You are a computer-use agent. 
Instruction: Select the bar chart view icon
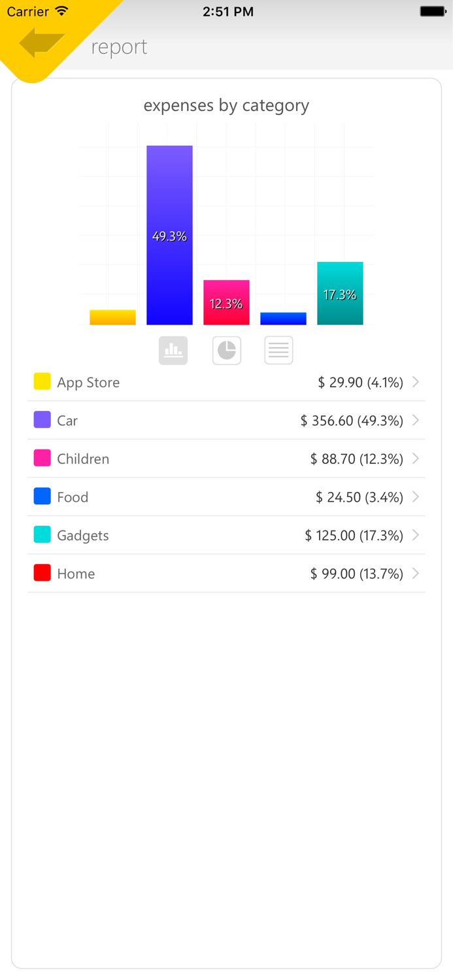click(x=173, y=350)
